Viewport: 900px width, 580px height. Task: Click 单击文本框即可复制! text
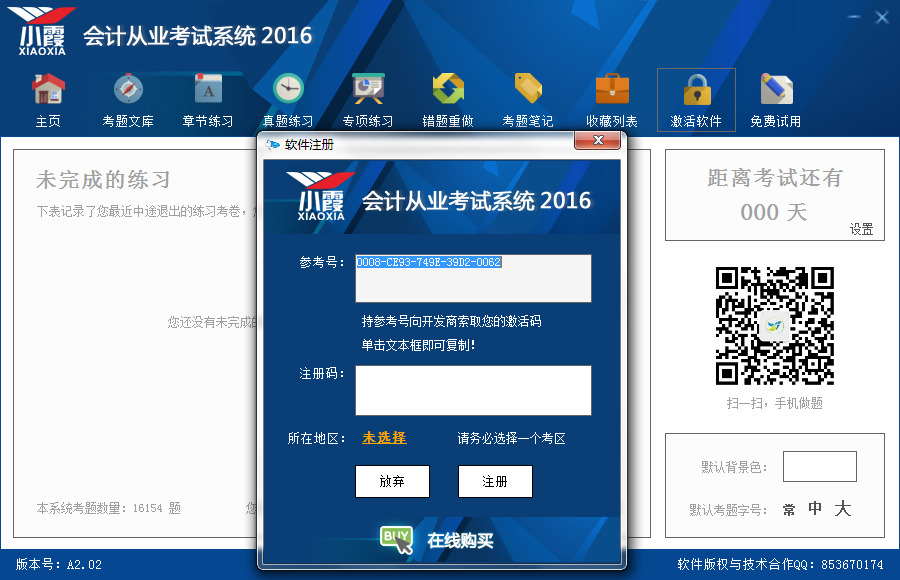click(x=418, y=345)
